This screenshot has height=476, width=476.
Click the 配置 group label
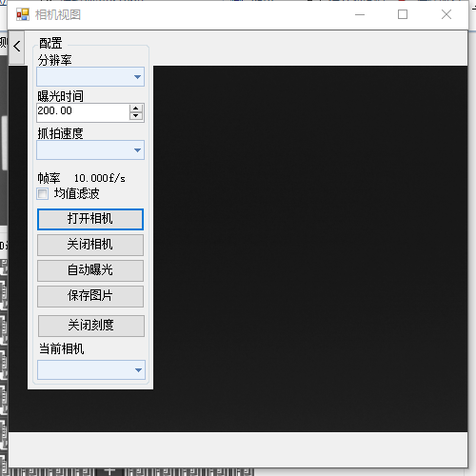point(50,43)
